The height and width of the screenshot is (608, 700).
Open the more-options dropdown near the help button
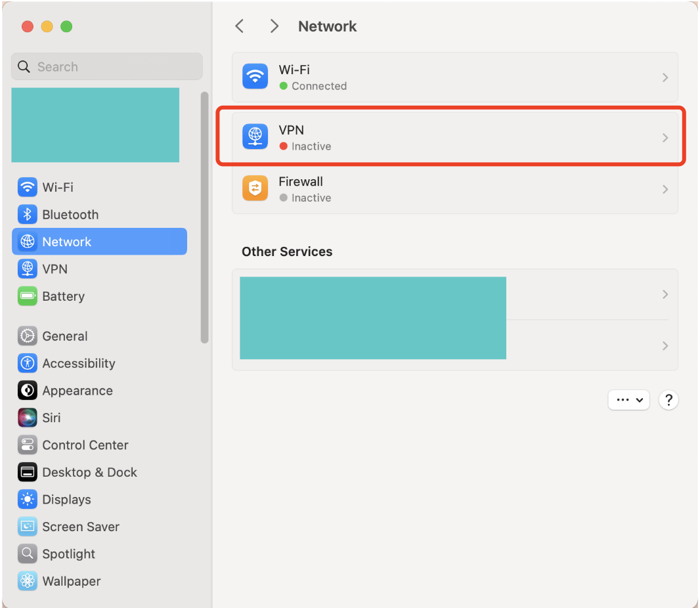pos(628,400)
